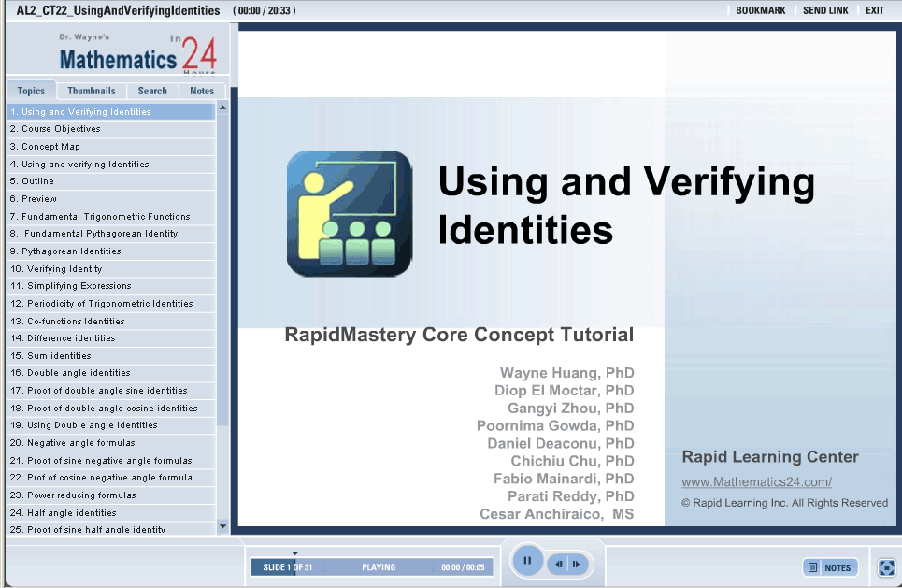Click the teacher classroom icon on slide

tap(349, 214)
